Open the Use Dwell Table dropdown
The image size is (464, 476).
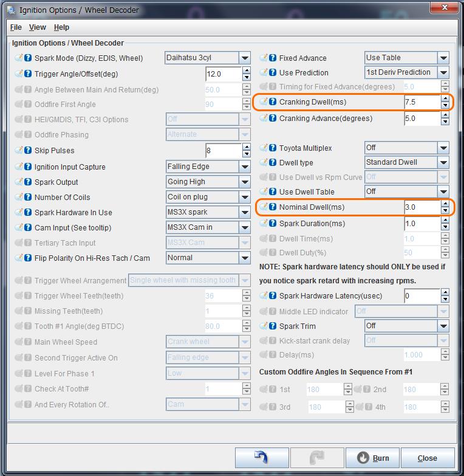pos(407,191)
